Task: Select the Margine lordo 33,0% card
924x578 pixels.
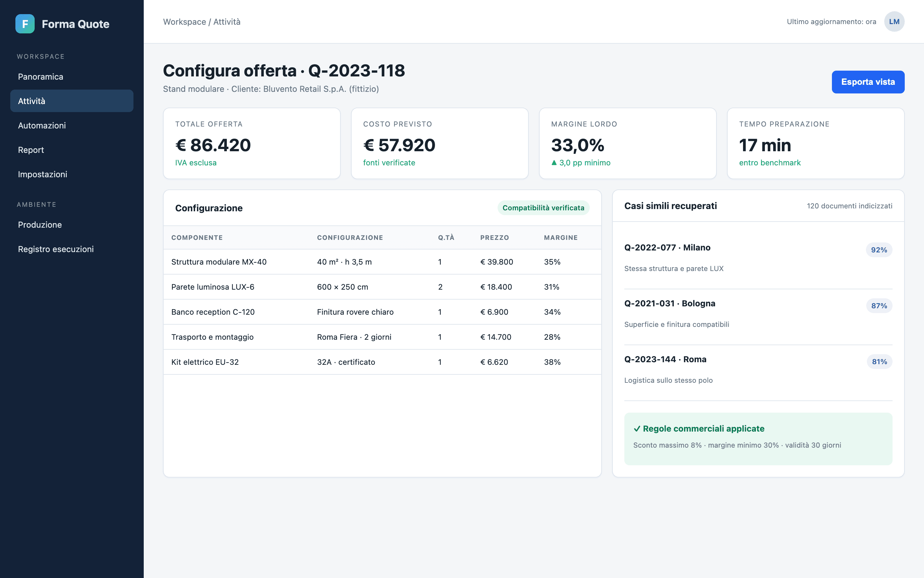Action: tap(628, 143)
